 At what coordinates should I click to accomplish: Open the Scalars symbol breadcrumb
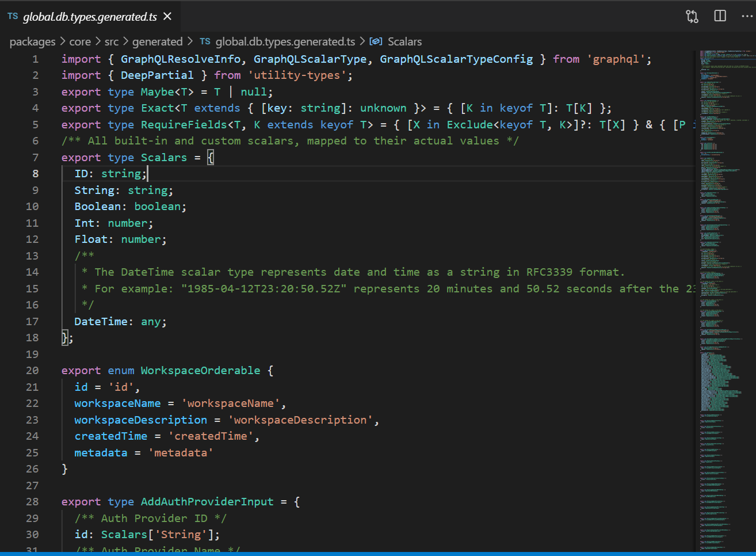404,41
